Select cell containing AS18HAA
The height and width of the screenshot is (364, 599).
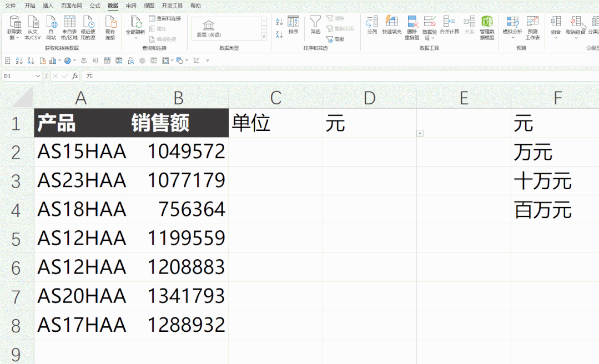tap(81, 209)
